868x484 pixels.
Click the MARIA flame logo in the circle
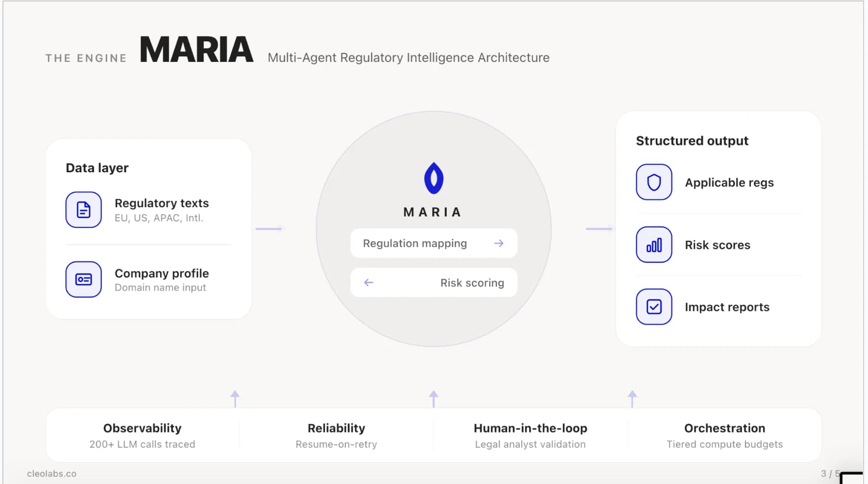(x=434, y=179)
